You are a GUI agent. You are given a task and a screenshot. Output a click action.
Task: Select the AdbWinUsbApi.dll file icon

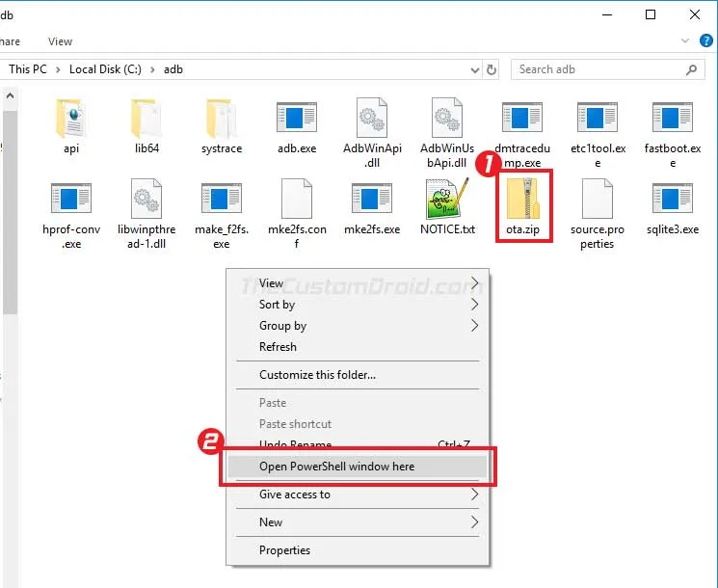pyautogui.click(x=447, y=118)
